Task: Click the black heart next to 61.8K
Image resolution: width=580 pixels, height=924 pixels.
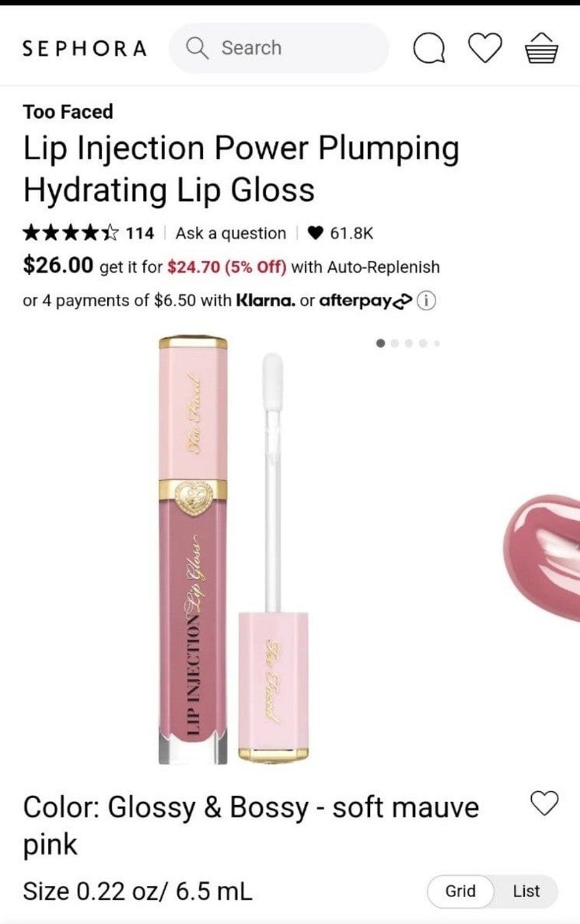Action: [x=316, y=233]
